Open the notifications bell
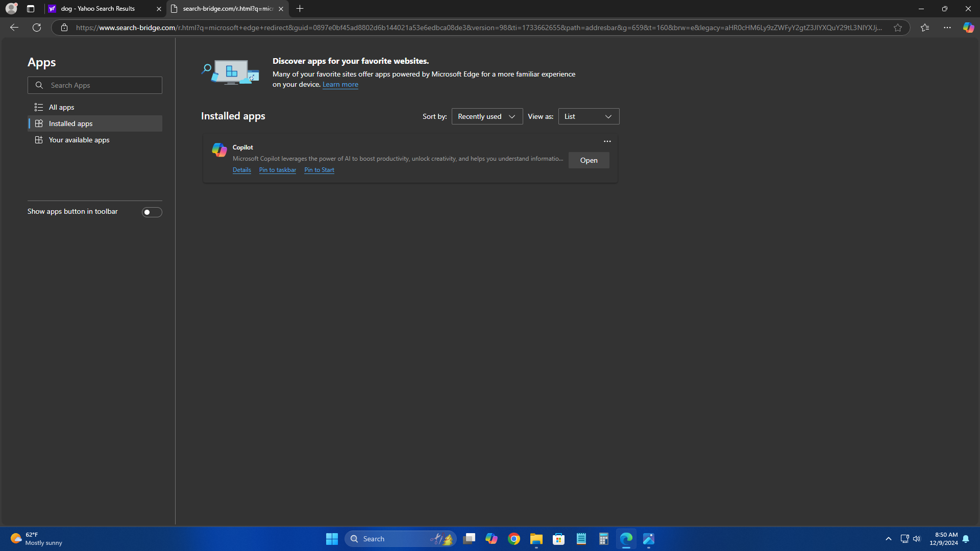The width and height of the screenshot is (980, 551). [x=966, y=539]
